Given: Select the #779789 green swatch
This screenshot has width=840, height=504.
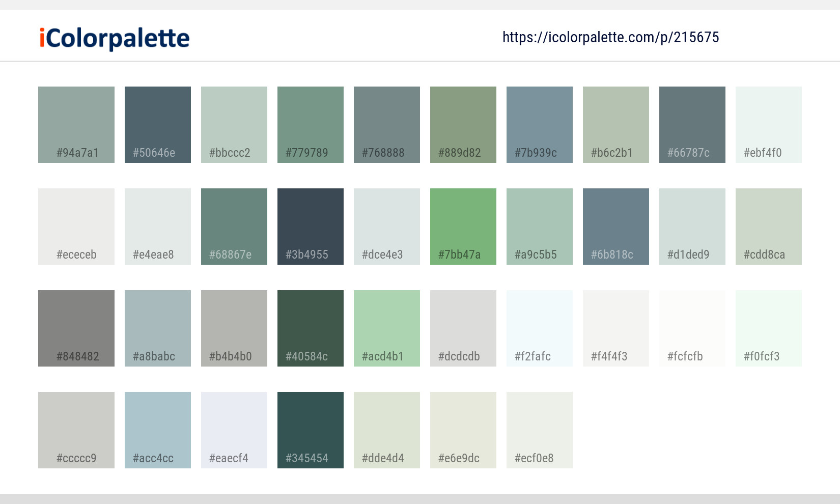Looking at the screenshot, I should (x=310, y=124).
